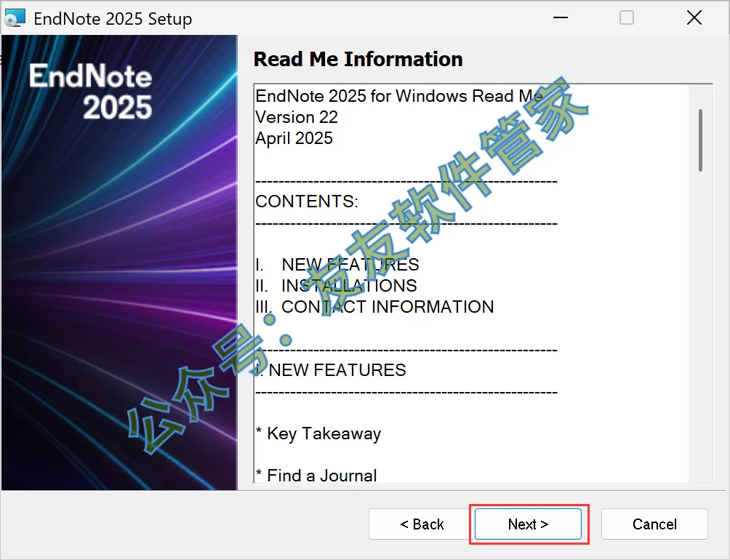The width and height of the screenshot is (730, 560).
Task: Click the 'CONTENTS:' heading text
Action: tap(307, 201)
